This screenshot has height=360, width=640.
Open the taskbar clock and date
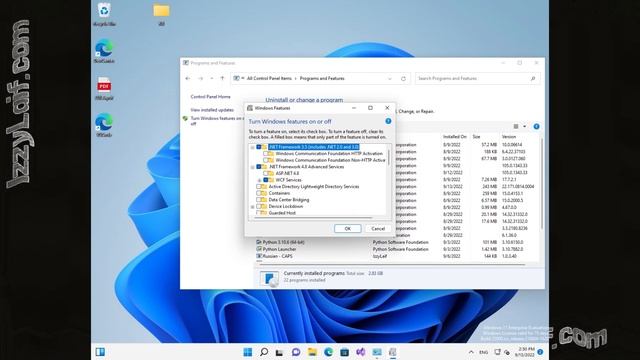point(524,352)
